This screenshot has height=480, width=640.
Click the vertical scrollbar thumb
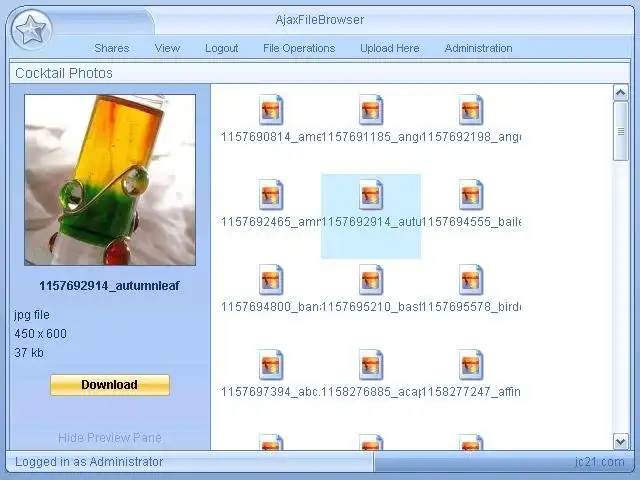coord(620,131)
